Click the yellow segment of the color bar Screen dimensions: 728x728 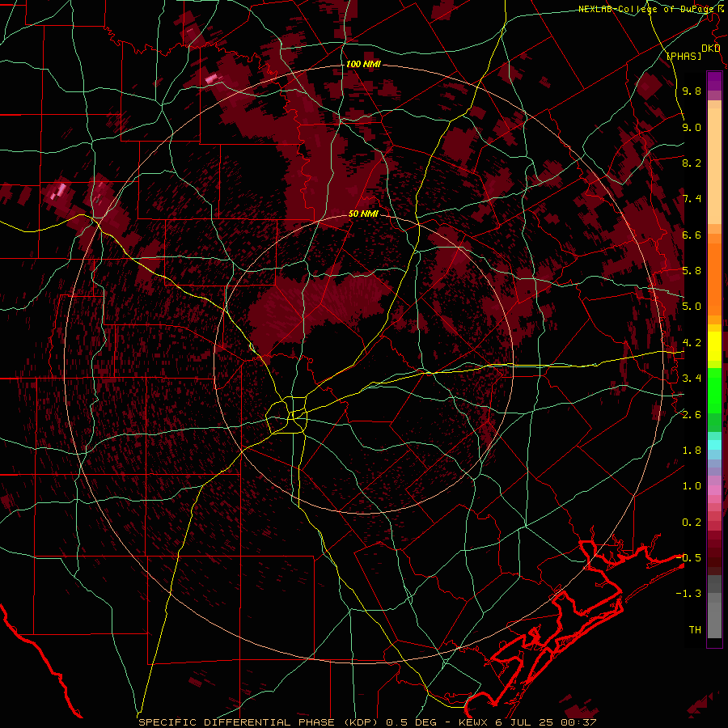(x=714, y=346)
